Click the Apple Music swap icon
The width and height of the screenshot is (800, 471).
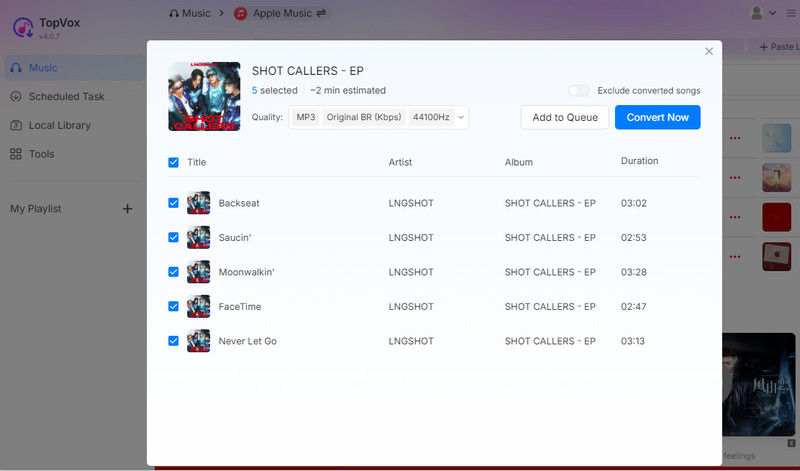[x=323, y=13]
